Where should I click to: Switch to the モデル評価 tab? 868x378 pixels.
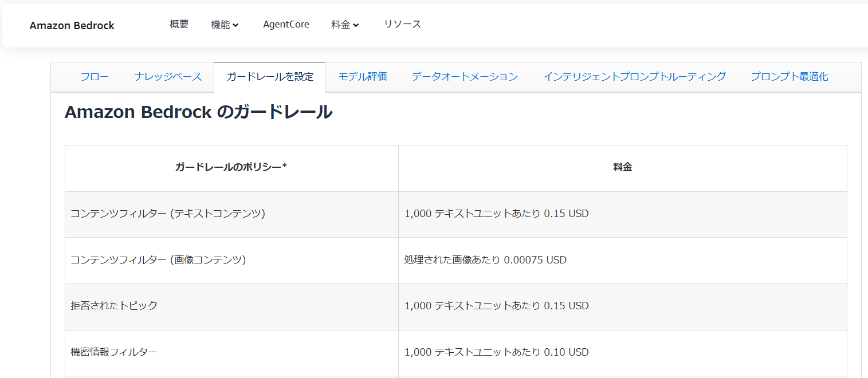363,77
